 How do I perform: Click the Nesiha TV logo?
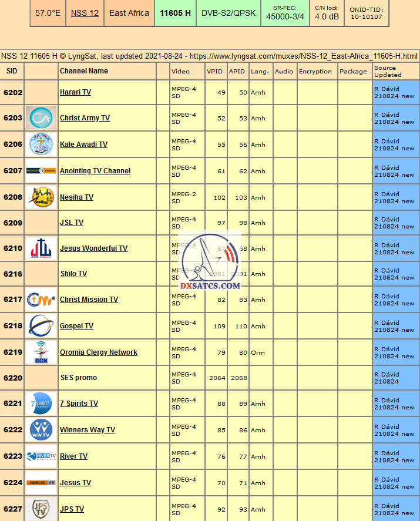tap(41, 197)
